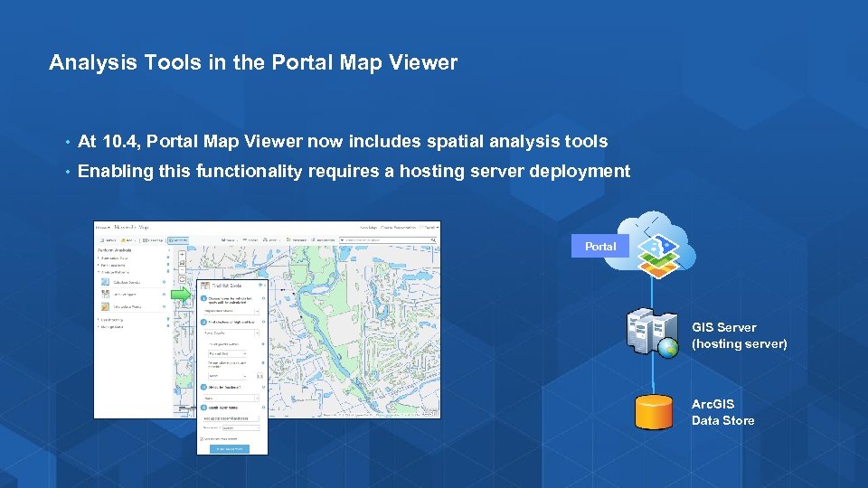Click the search magnifier icon

tap(433, 240)
